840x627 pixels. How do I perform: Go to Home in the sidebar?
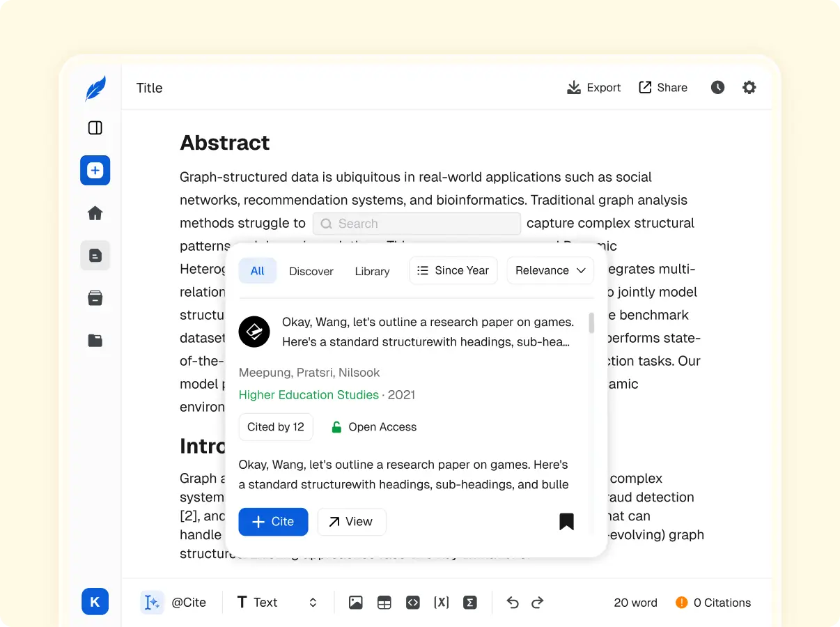pos(95,213)
